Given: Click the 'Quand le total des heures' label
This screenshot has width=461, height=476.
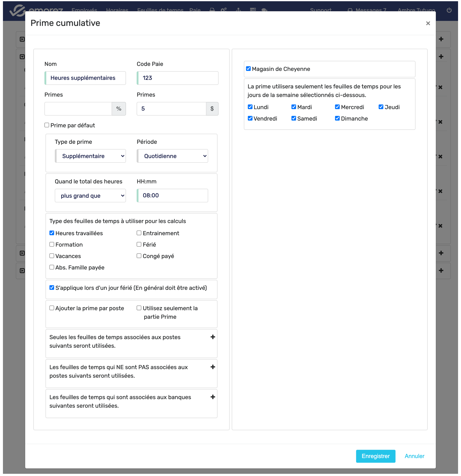Looking at the screenshot, I should (89, 181).
